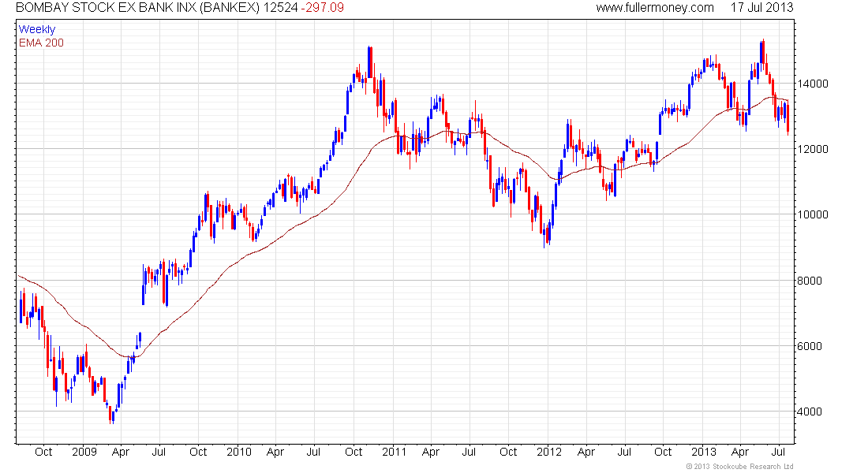This screenshot has width=868, height=473.
Task: Click the chart title 'BOMBAY STOCK EX BANK INX (BANKEX)'
Action: tap(138, 8)
